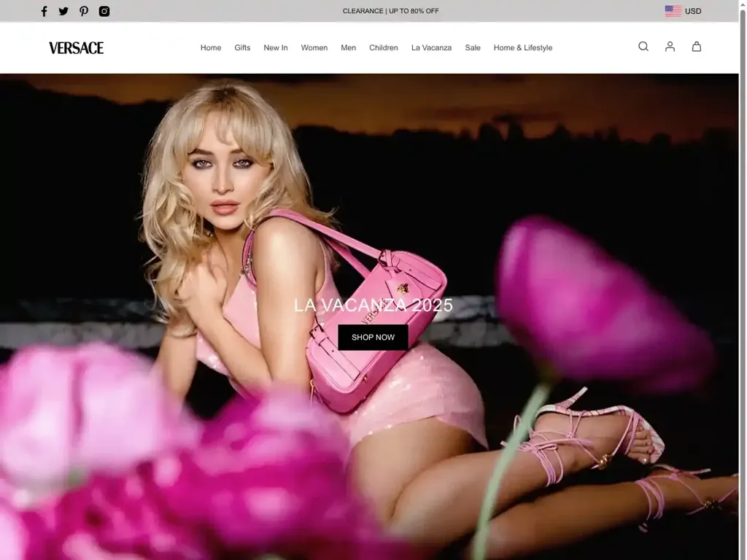Go to the Home menu item
747x560 pixels.
211,48
